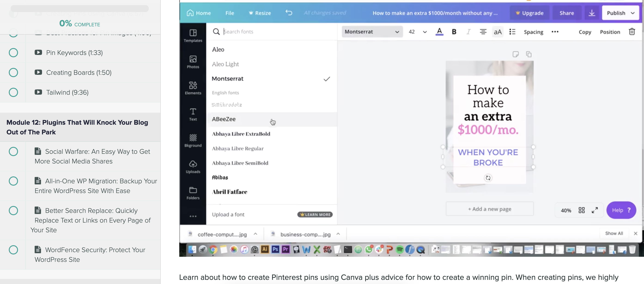644x284 pixels.
Task: Close the downloads bar with the X
Action: (x=635, y=233)
